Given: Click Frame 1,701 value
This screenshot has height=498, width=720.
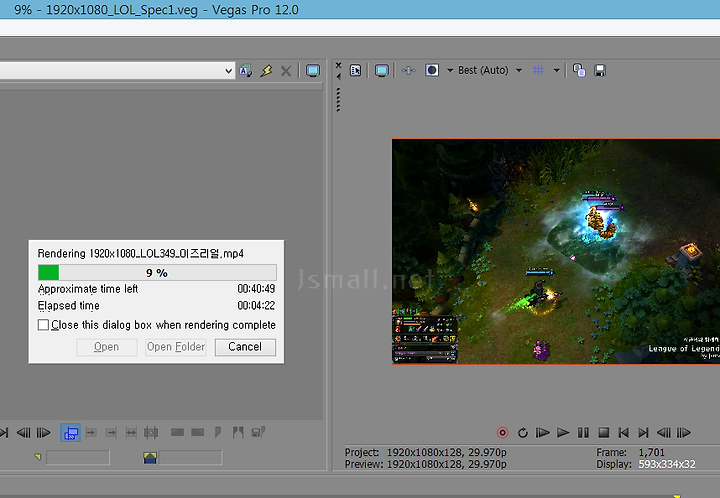Looking at the screenshot, I should (651, 453).
